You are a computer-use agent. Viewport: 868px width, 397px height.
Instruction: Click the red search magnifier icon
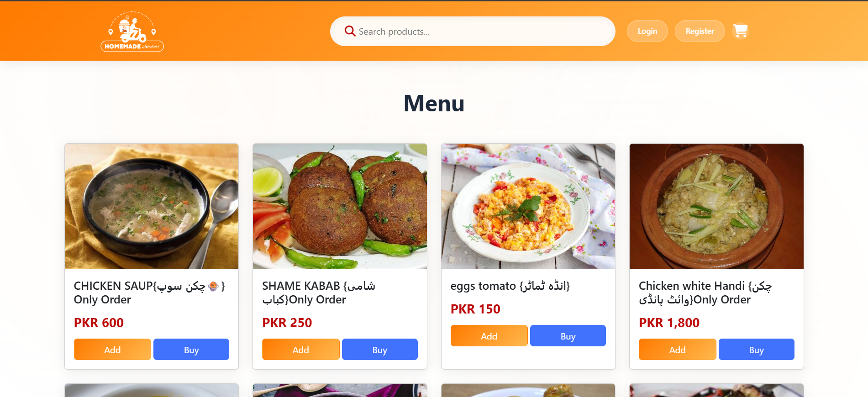350,31
